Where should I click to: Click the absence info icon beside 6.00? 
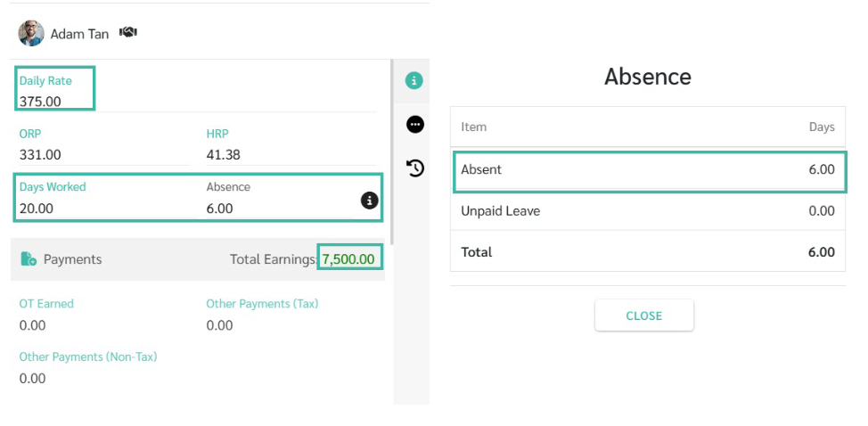tap(370, 201)
